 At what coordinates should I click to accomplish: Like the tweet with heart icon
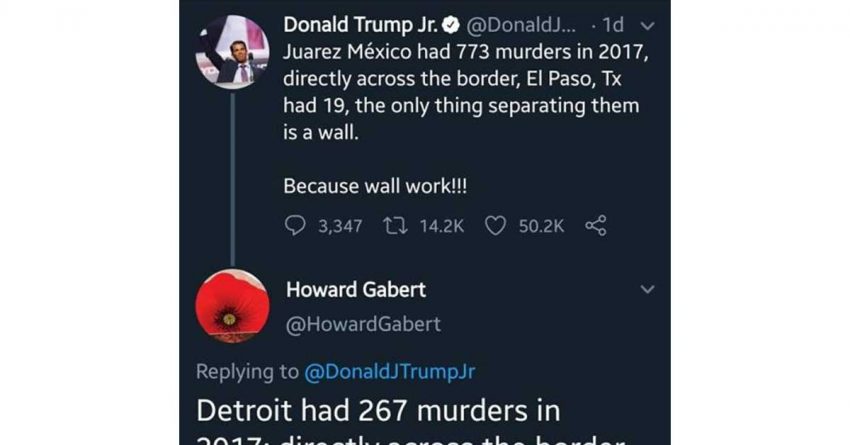click(x=495, y=226)
